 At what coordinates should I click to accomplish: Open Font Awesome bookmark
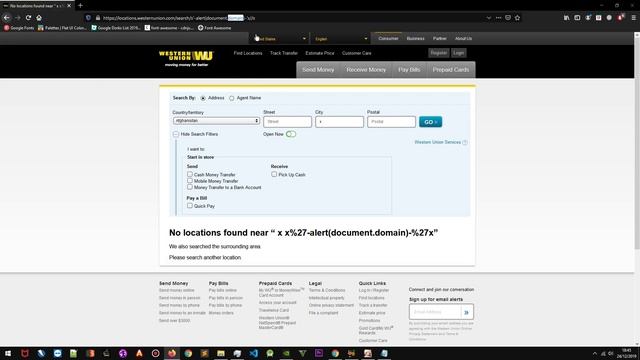click(215, 28)
